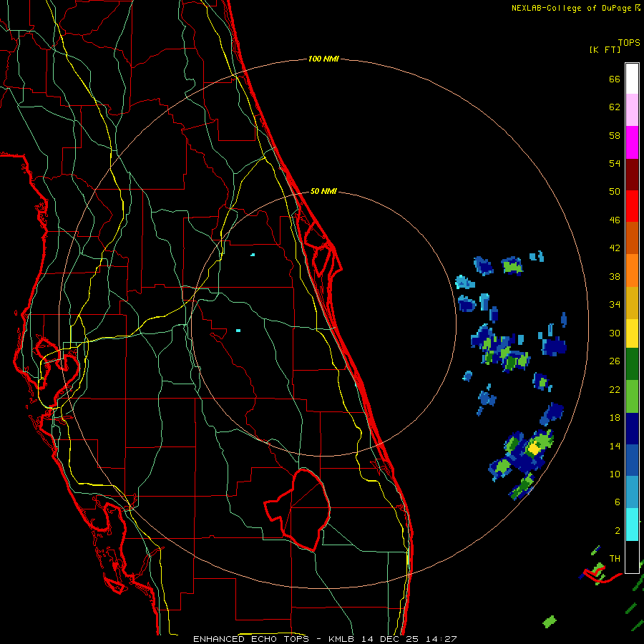Viewport: 644px width, 644px height.
Task: Click the TOPS legend title
Action: click(629, 43)
